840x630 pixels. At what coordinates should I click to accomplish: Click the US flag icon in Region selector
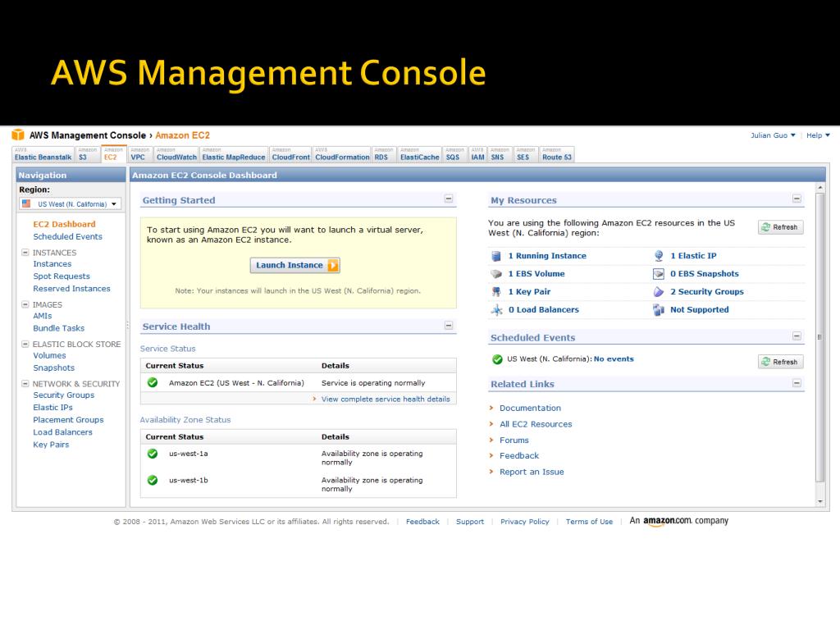26,203
